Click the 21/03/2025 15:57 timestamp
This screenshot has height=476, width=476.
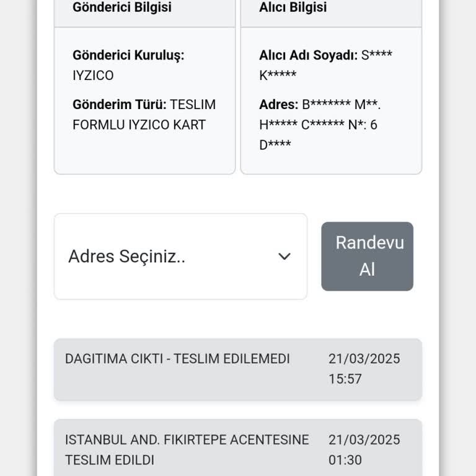pyautogui.click(x=364, y=369)
